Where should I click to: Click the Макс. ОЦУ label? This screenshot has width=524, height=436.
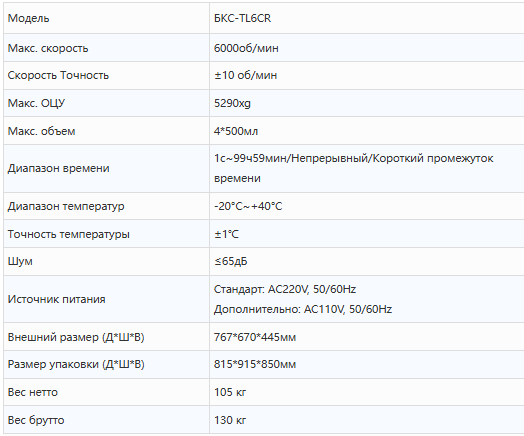pos(36,103)
